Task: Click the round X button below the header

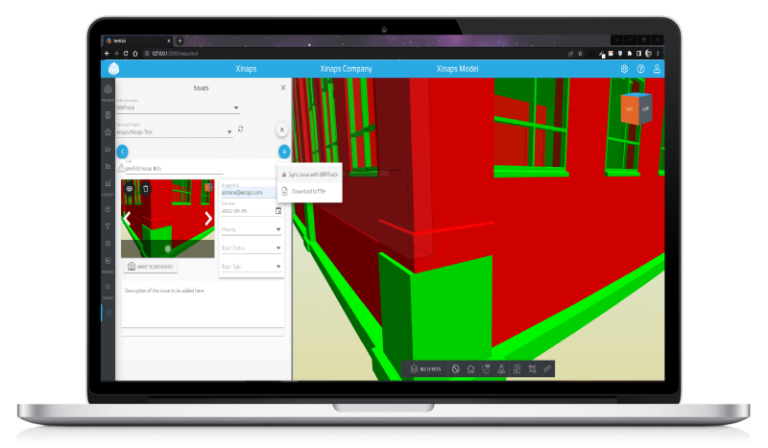Action: coord(282,130)
